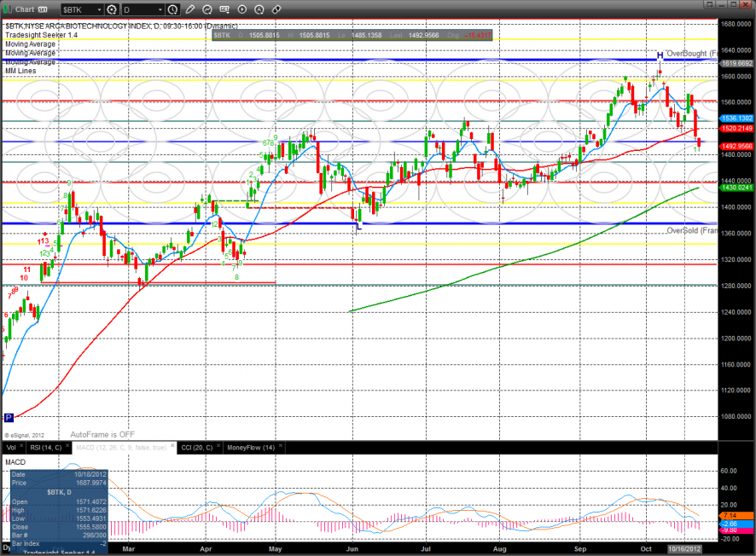Image resolution: width=756 pixels, height=556 pixels.
Task: Click the blue P marker on chart
Action: (x=9, y=418)
